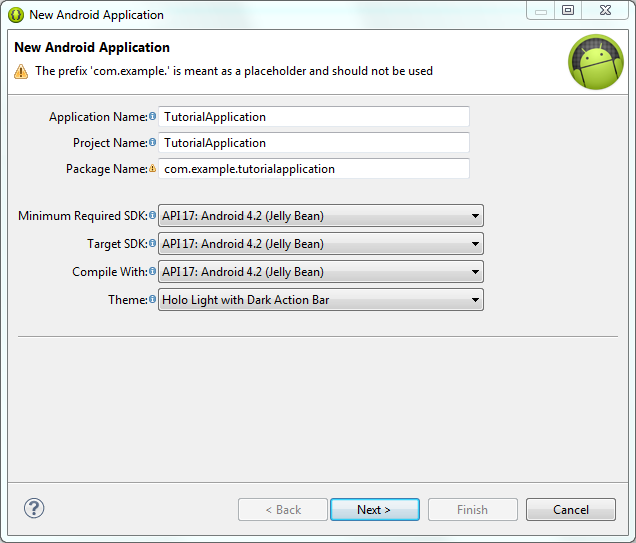
Task: Click the warning triangle in header message
Action: pos(21,71)
